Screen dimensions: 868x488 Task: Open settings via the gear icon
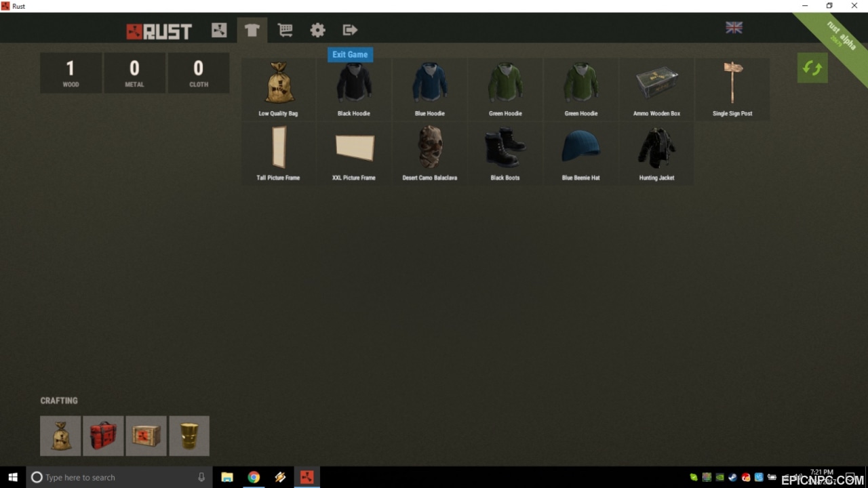(x=317, y=30)
